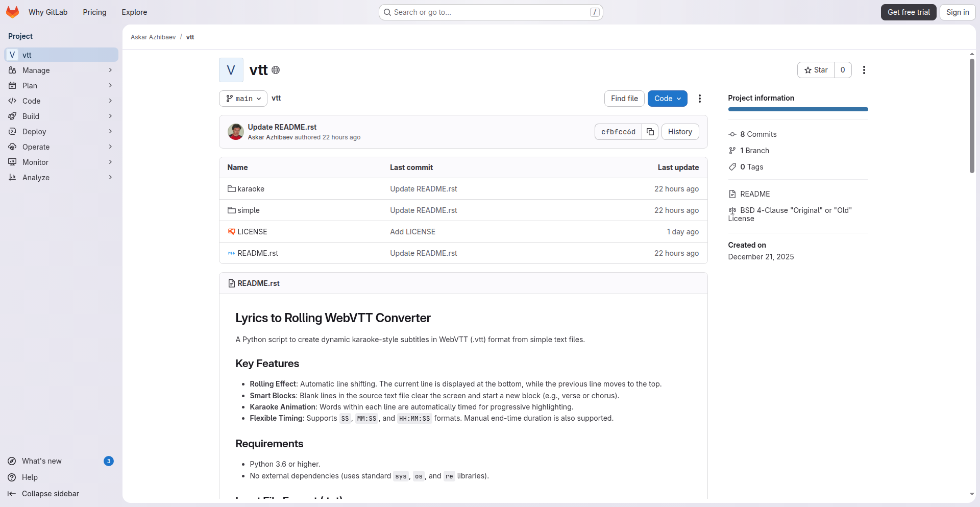Click the README.rst file type icon

click(x=232, y=253)
